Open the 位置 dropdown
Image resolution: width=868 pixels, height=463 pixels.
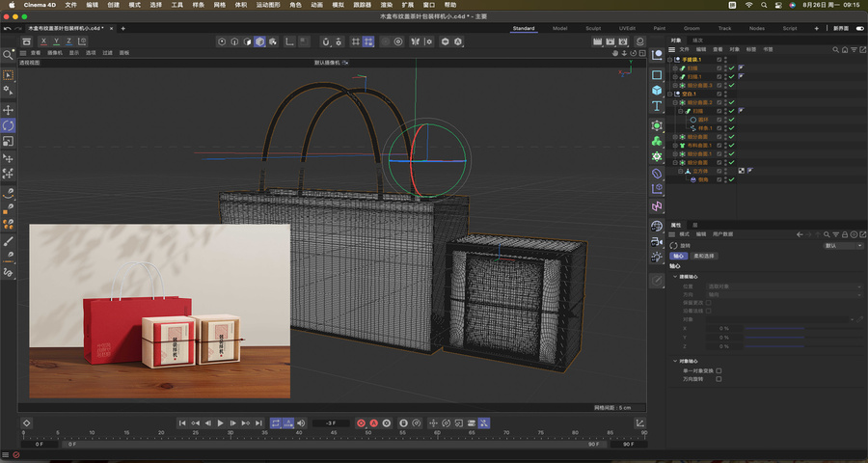tap(785, 286)
